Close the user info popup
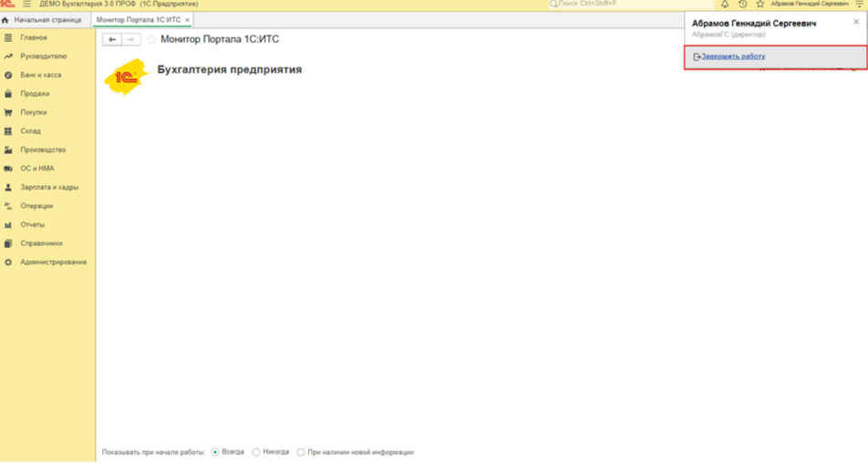The height and width of the screenshot is (463, 868). [x=856, y=22]
